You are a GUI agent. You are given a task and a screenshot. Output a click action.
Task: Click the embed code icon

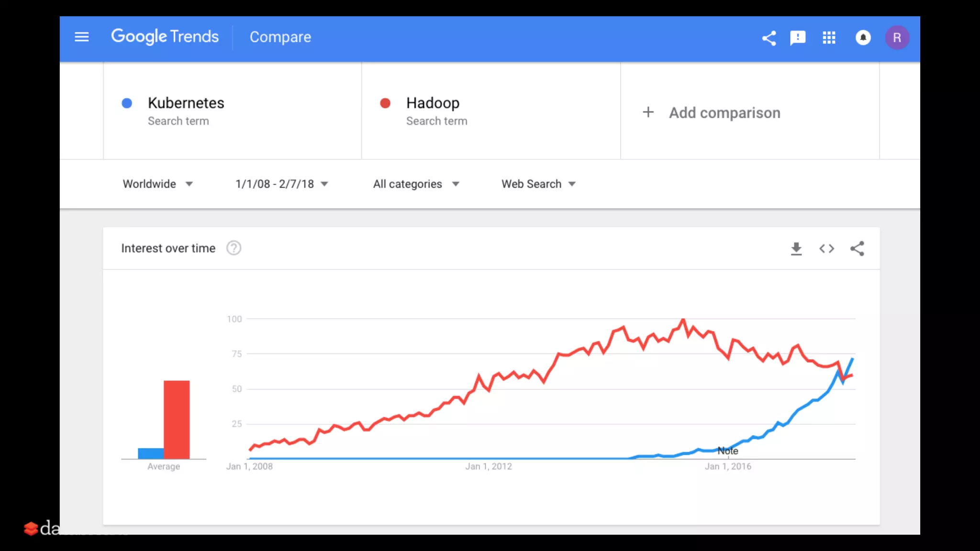(x=826, y=249)
